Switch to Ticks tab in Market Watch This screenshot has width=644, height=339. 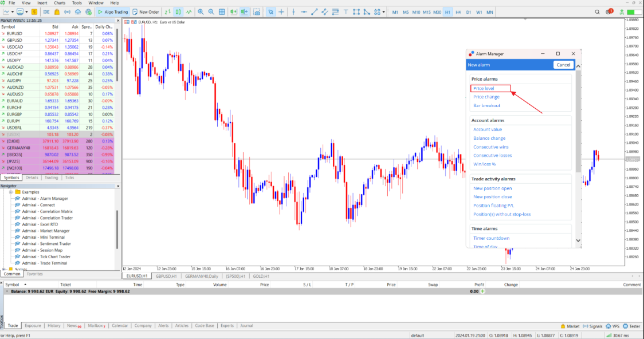(69, 178)
